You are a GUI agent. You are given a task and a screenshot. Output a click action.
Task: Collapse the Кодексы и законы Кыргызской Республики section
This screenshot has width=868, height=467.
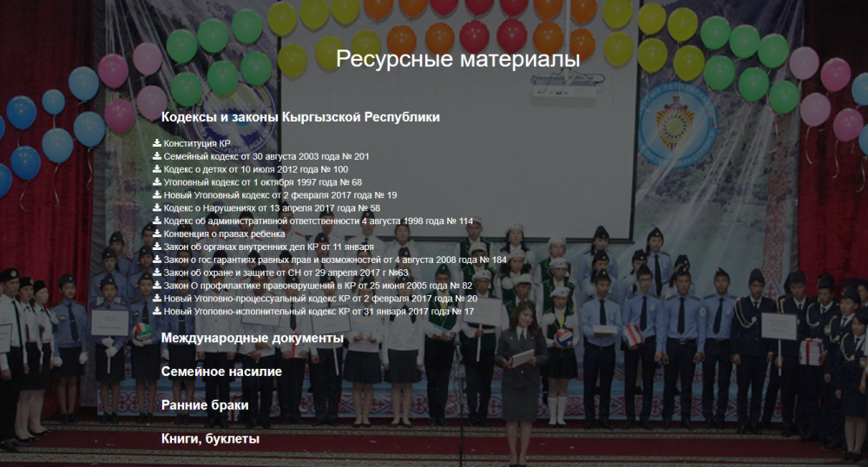tap(300, 117)
